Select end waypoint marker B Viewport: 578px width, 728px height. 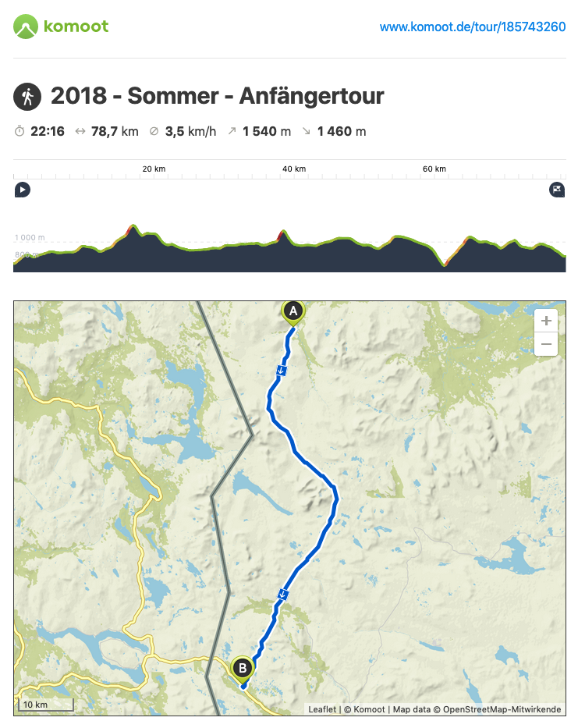(243, 670)
